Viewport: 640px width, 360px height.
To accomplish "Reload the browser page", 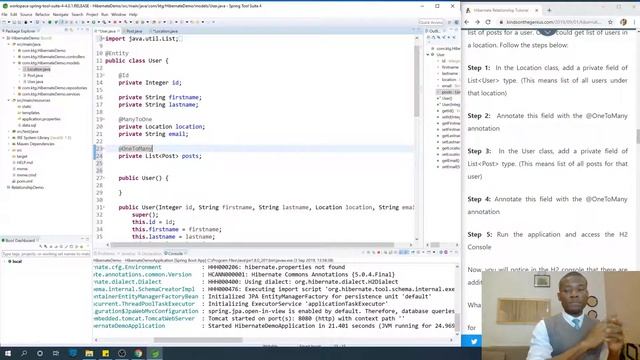I will click(x=488, y=22).
